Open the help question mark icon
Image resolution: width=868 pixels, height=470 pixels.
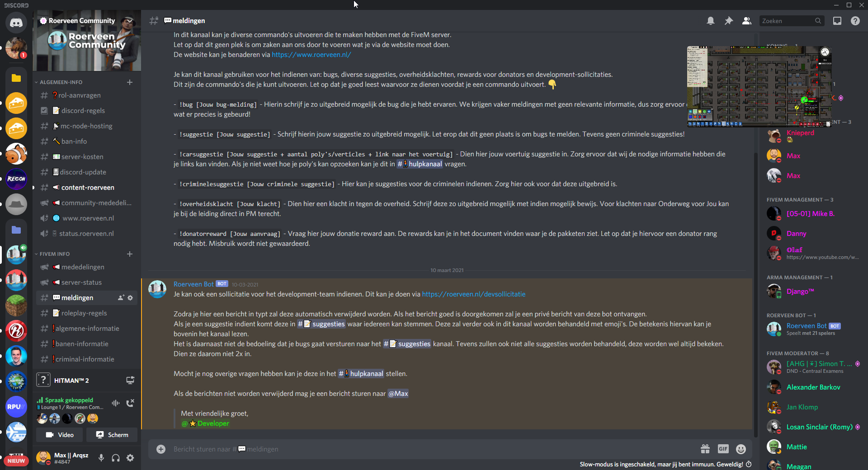[x=855, y=21]
